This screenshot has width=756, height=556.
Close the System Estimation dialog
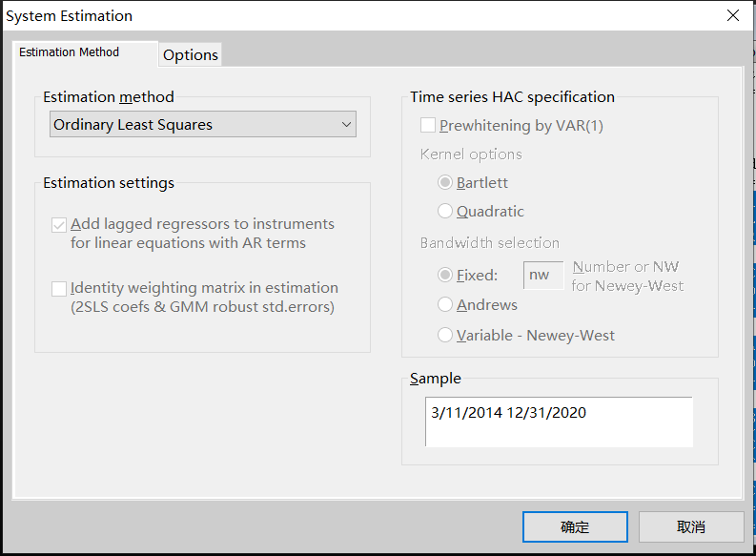[x=732, y=16]
